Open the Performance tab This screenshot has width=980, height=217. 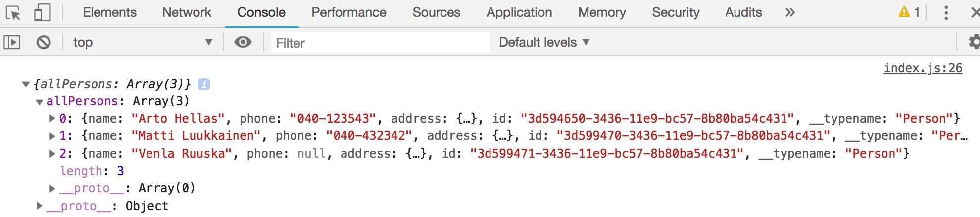pos(349,12)
